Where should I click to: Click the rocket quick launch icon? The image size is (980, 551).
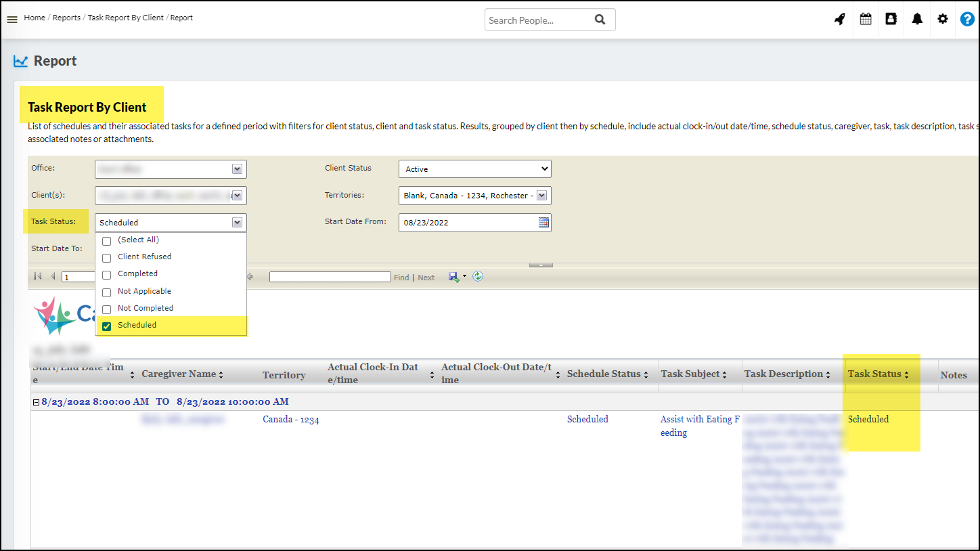click(840, 20)
